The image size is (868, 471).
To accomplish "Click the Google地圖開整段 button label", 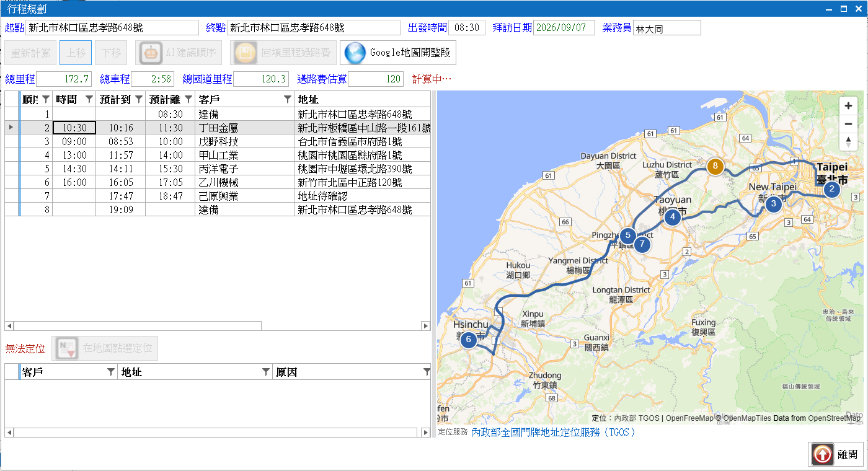I will (x=410, y=53).
